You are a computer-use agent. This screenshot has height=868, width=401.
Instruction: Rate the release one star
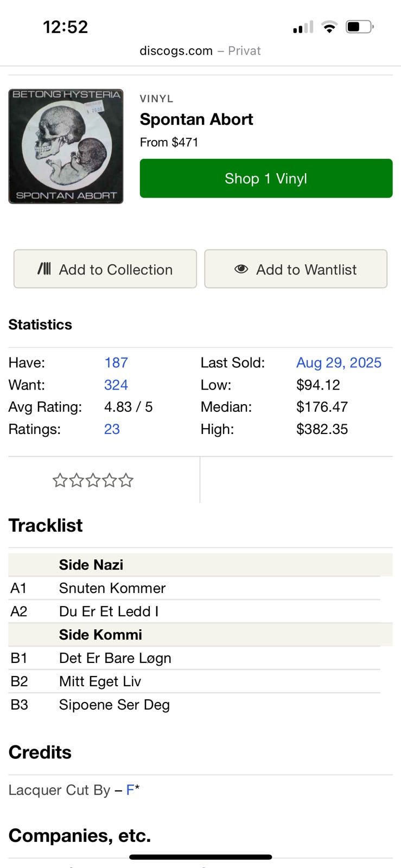click(x=59, y=480)
